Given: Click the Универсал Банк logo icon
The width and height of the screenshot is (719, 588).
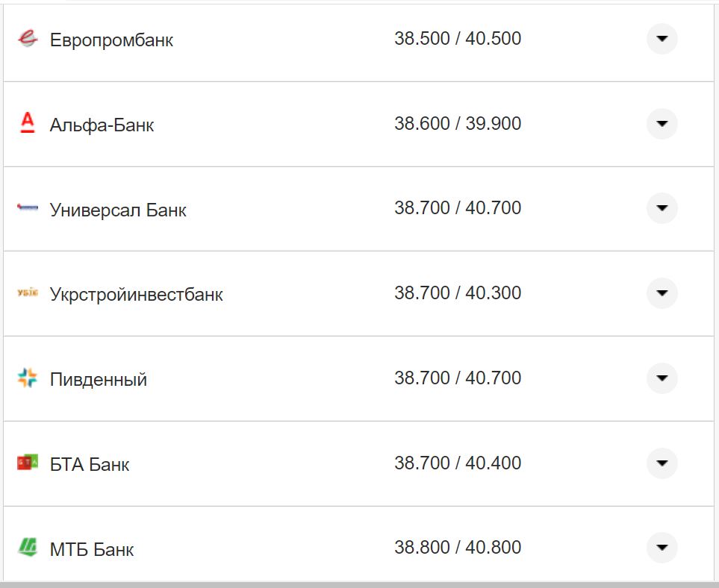Looking at the screenshot, I should 27,208.
